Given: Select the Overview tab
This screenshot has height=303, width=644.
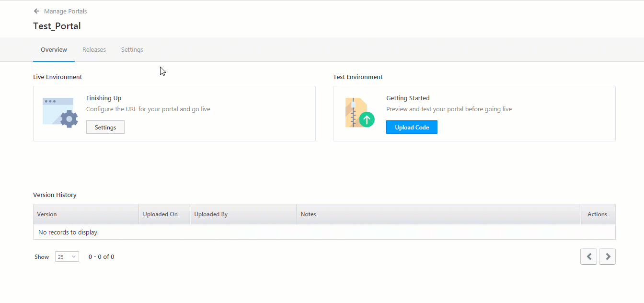Looking at the screenshot, I should tap(54, 49).
